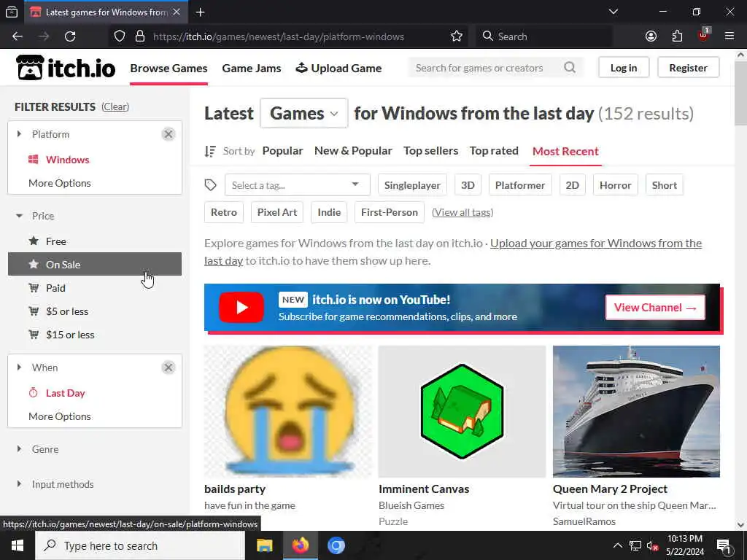Click the shield tracking protection icon

click(x=120, y=36)
